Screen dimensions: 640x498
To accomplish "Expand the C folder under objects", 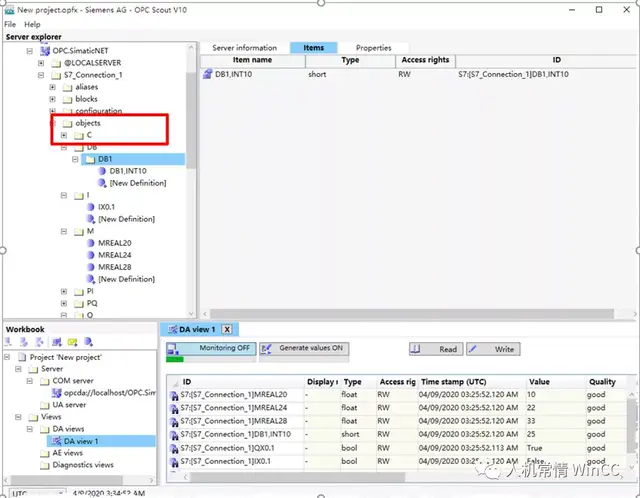I will (64, 135).
